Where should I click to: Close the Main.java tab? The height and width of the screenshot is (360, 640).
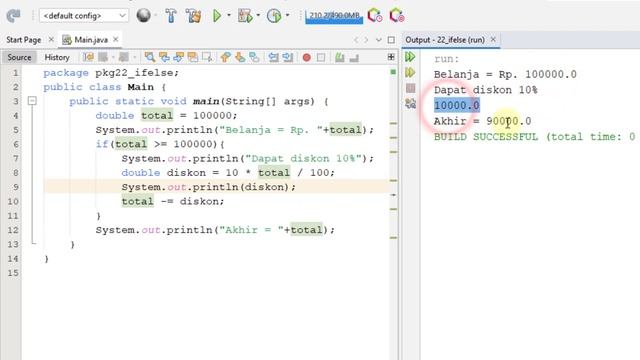point(116,39)
